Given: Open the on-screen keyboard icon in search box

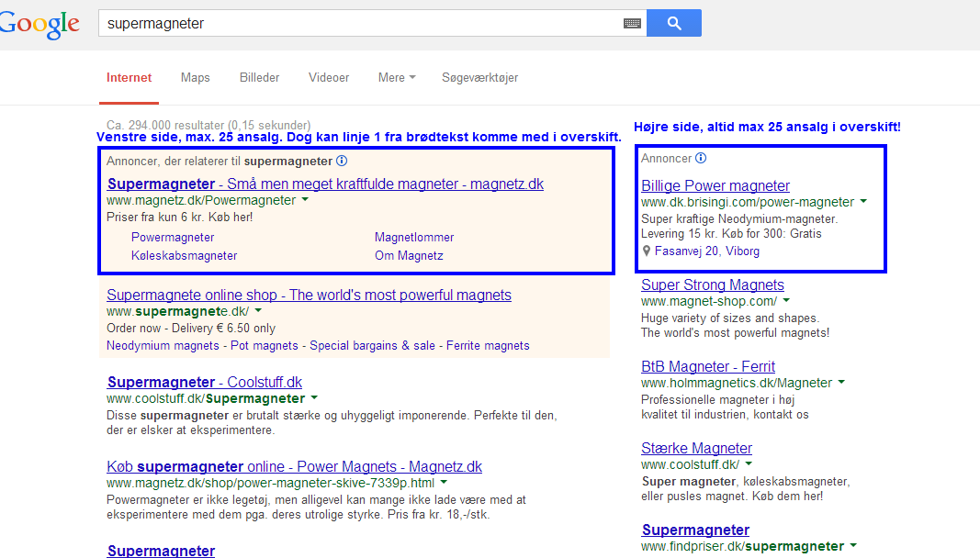Looking at the screenshot, I should click(x=632, y=24).
